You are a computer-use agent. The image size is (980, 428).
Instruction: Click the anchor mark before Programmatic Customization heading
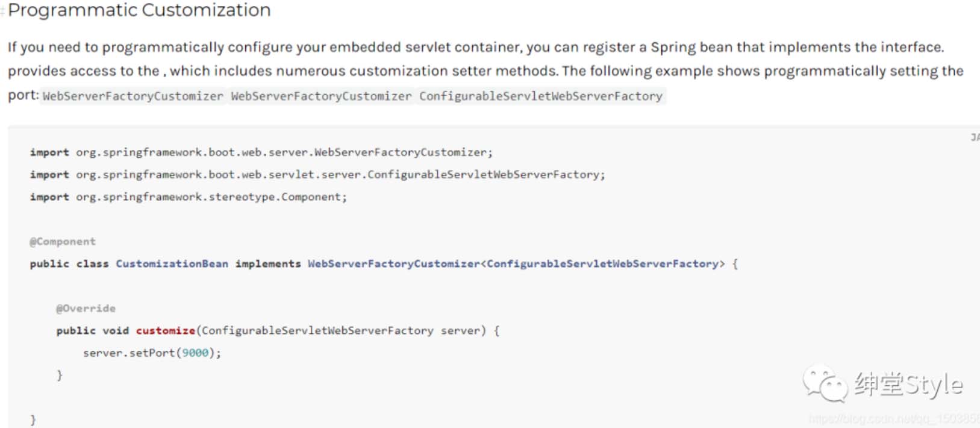3,11
